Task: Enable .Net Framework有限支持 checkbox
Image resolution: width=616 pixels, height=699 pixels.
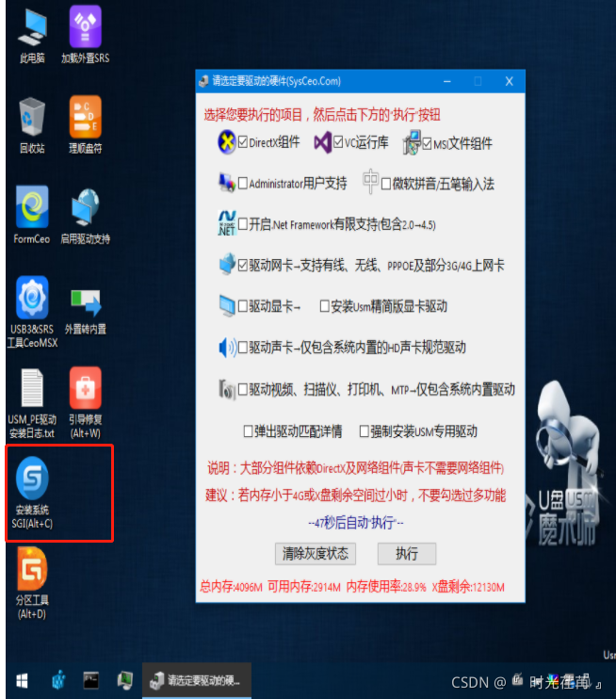Action: [x=243, y=224]
